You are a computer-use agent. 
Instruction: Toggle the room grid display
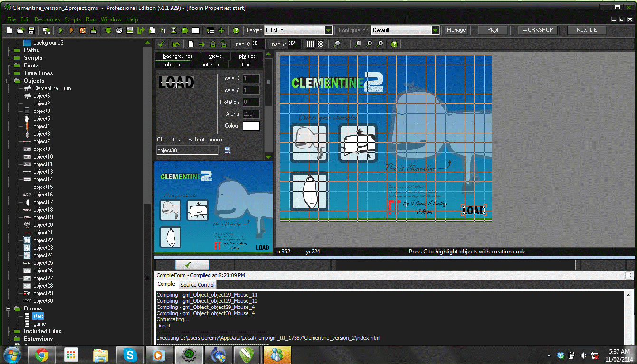[310, 44]
